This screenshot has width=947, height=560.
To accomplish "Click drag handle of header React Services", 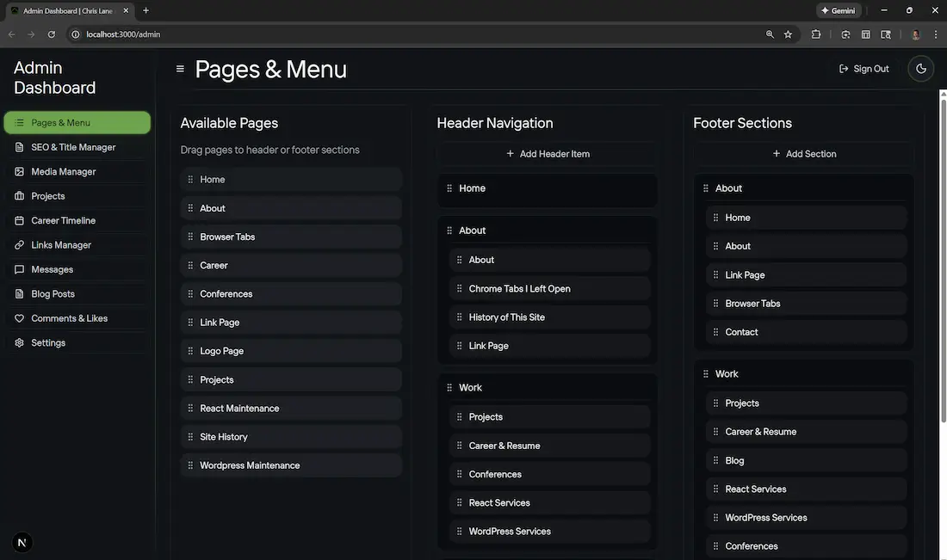I will 459,502.
